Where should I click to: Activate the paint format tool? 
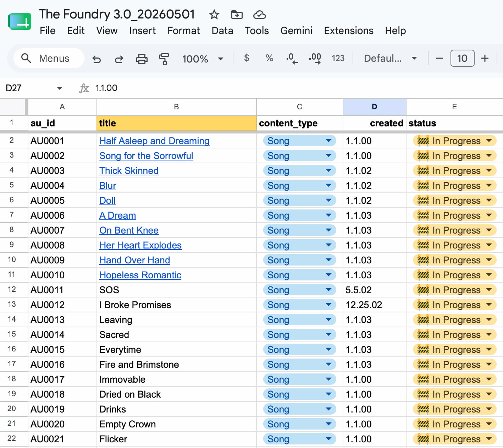coord(164,59)
